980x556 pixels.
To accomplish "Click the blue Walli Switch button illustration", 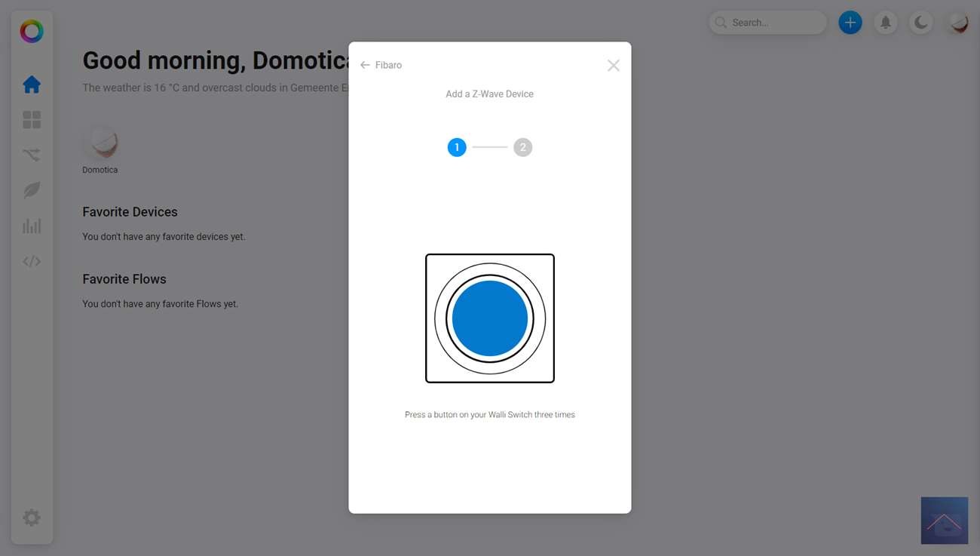I will 490,318.
